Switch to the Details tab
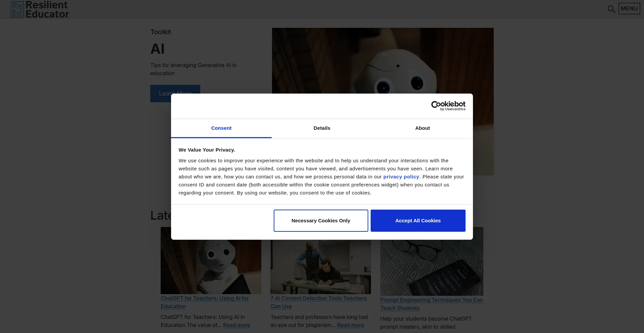Image resolution: width=644 pixels, height=333 pixels. (322, 128)
